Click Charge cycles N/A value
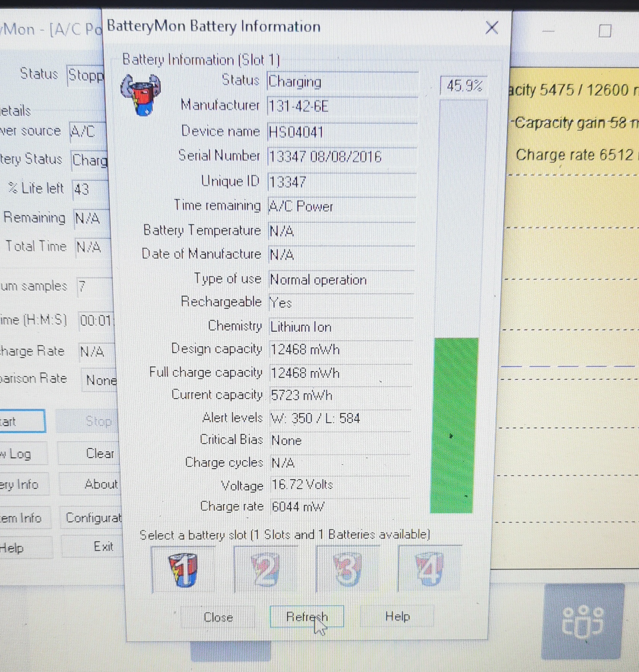Viewport: 639px width, 672px height. tap(340, 463)
